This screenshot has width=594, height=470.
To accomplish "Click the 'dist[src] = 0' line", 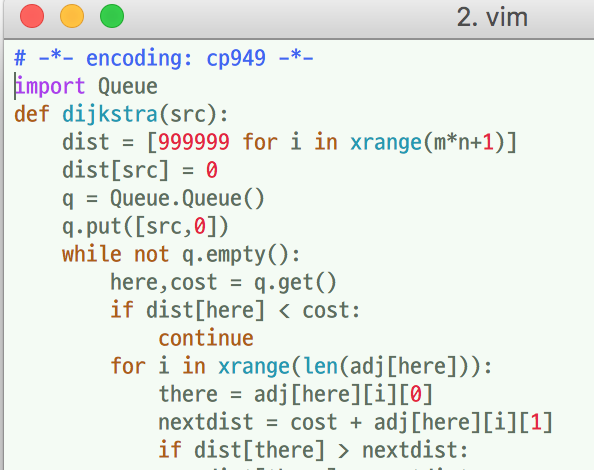I will [140, 170].
